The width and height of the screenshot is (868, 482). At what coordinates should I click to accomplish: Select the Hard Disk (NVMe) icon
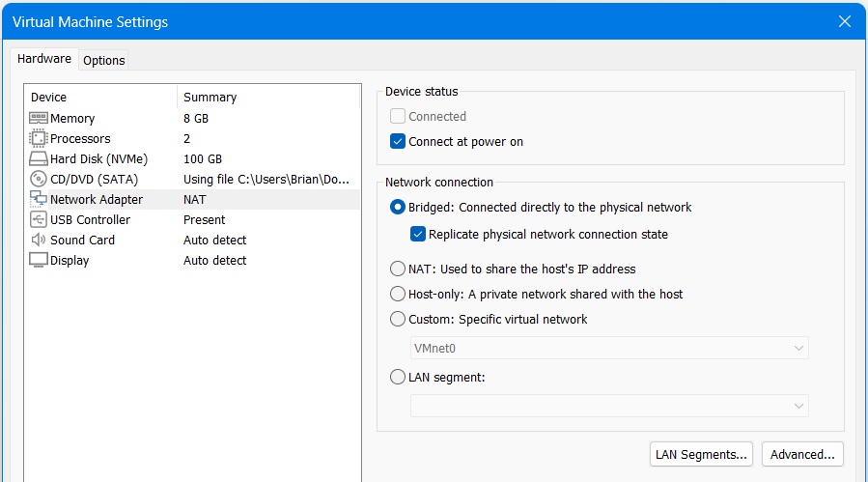point(39,158)
